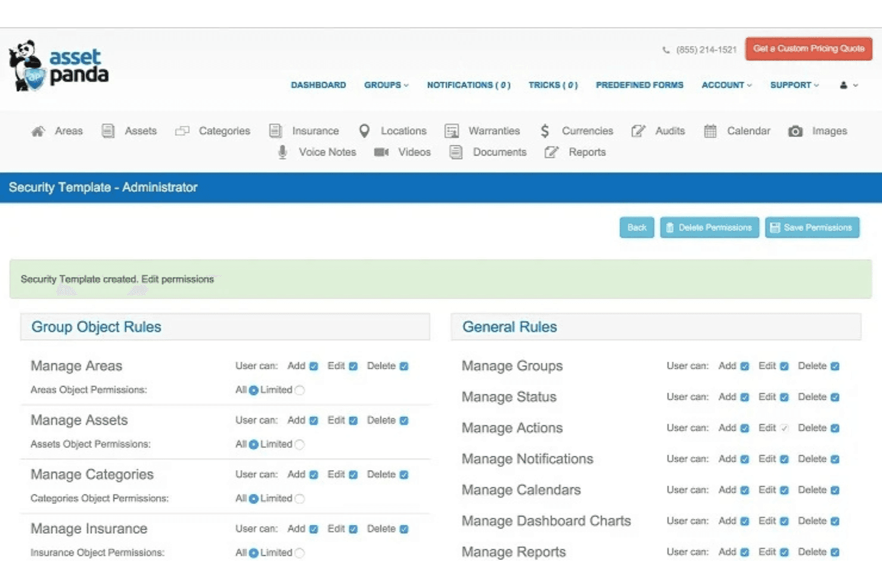Uncheck Add for Manage Groups
The width and height of the screenshot is (882, 588).
[x=744, y=366]
